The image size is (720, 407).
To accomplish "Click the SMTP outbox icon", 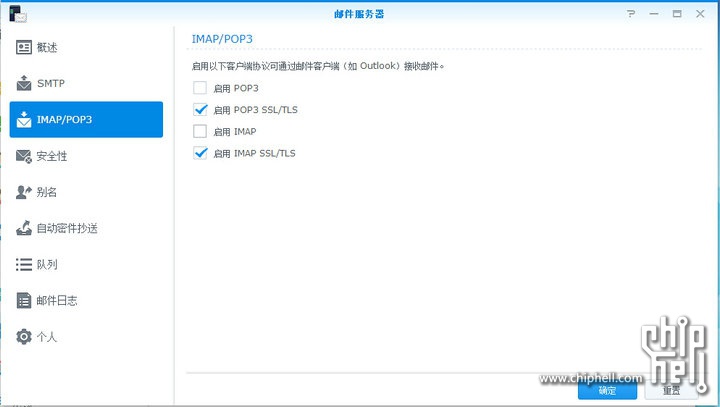I will [24, 83].
